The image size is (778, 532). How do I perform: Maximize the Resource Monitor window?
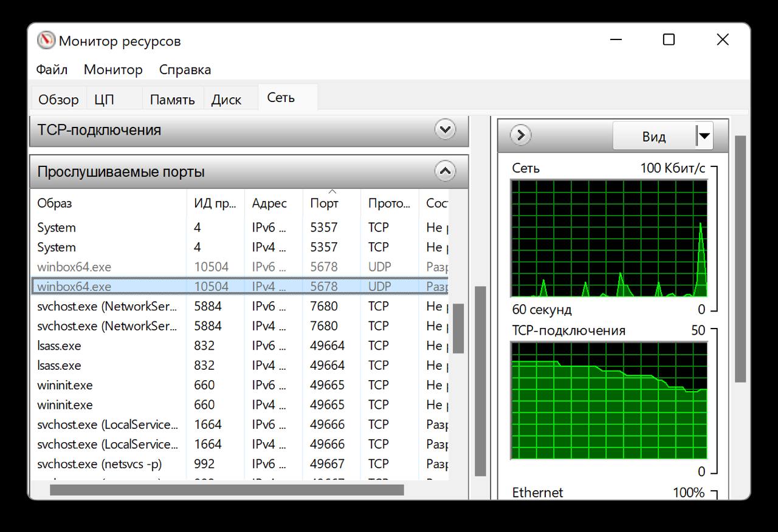click(669, 40)
